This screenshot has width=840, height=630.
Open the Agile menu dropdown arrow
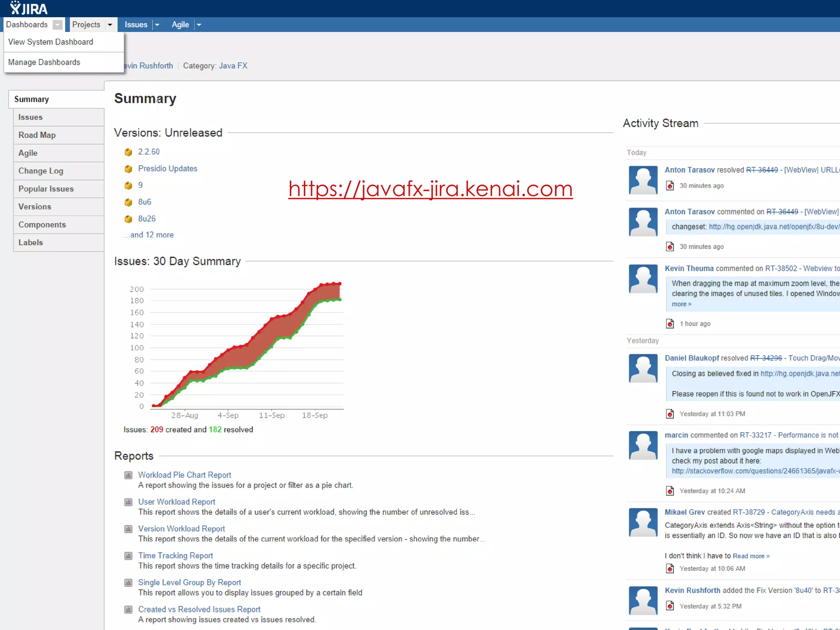tap(199, 25)
